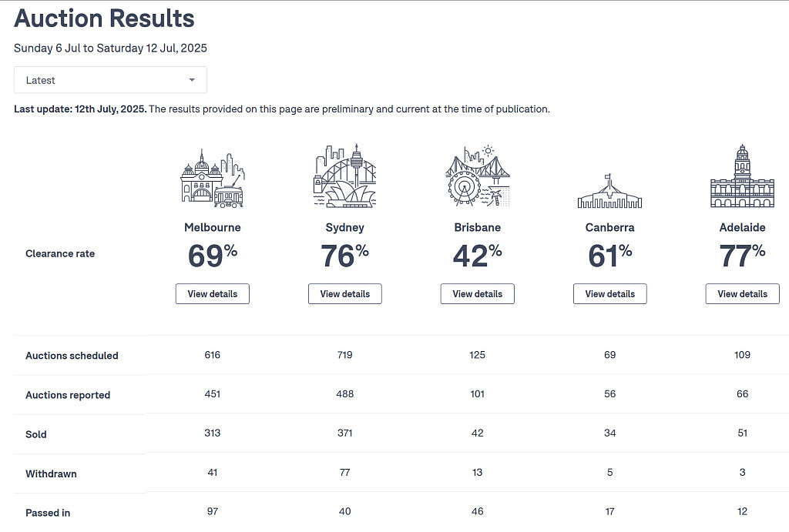Open View details under Adelaide
Viewport: 789px width, 532px height.
[742, 293]
